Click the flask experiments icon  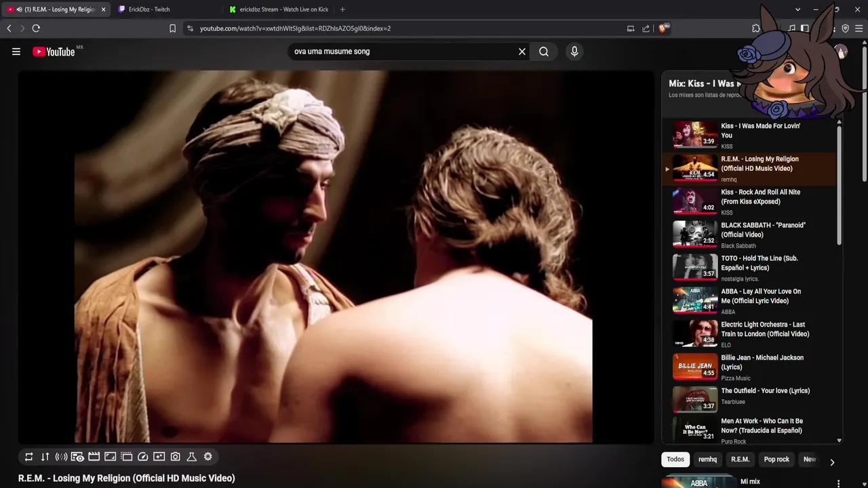click(191, 457)
